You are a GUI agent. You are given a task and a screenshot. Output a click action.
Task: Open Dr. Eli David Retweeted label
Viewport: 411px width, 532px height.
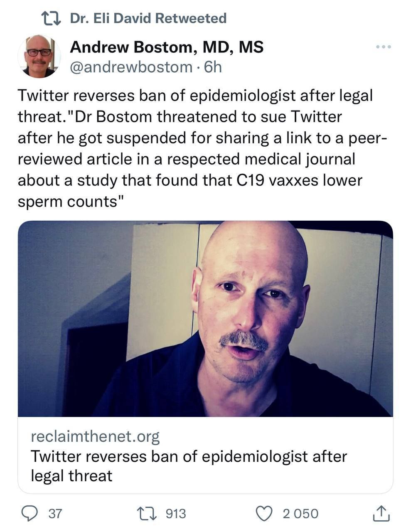tap(148, 18)
